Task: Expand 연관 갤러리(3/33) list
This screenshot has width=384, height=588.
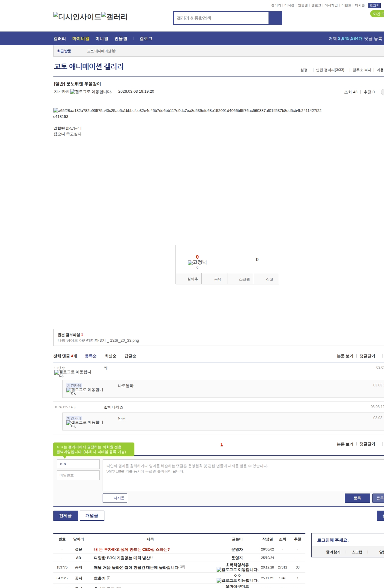Action: pos(330,70)
